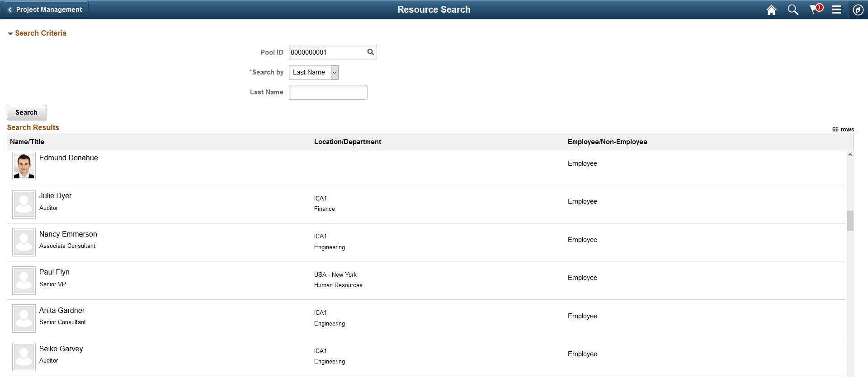Open the Search by dropdown
The height and width of the screenshot is (377, 868).
click(x=314, y=72)
